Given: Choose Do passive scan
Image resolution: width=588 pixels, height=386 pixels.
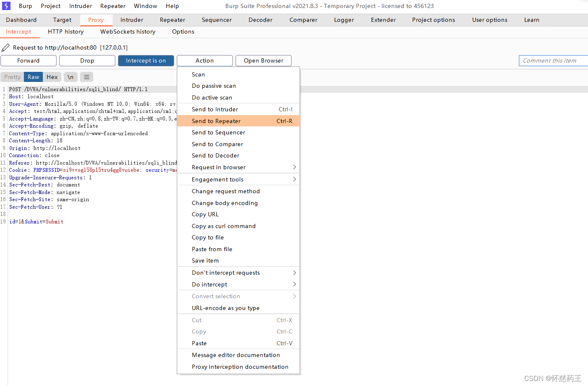Looking at the screenshot, I should coord(238,86).
